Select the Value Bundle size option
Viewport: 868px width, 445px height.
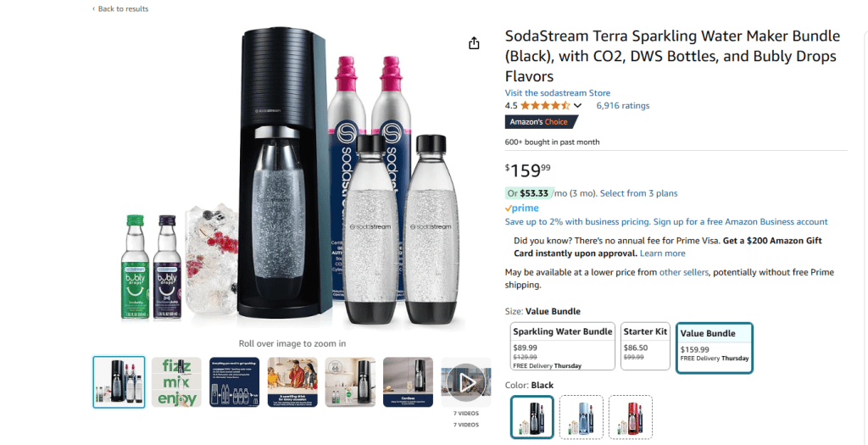click(x=715, y=347)
